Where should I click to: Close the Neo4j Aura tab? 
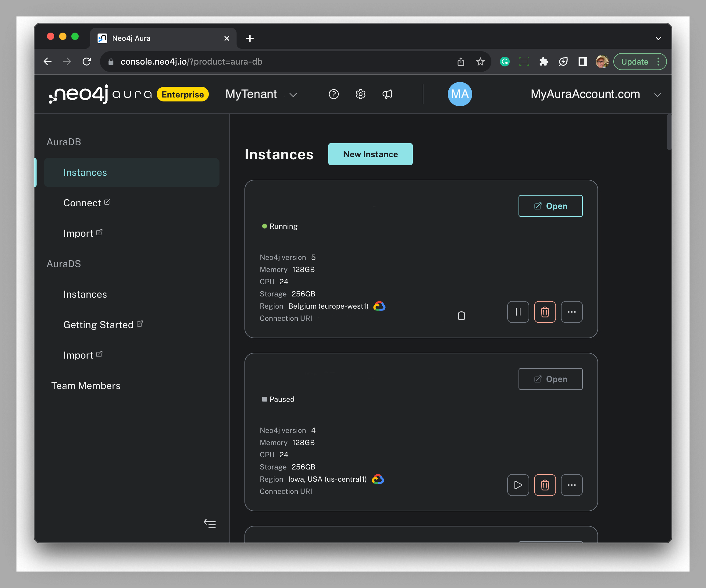[227, 38]
